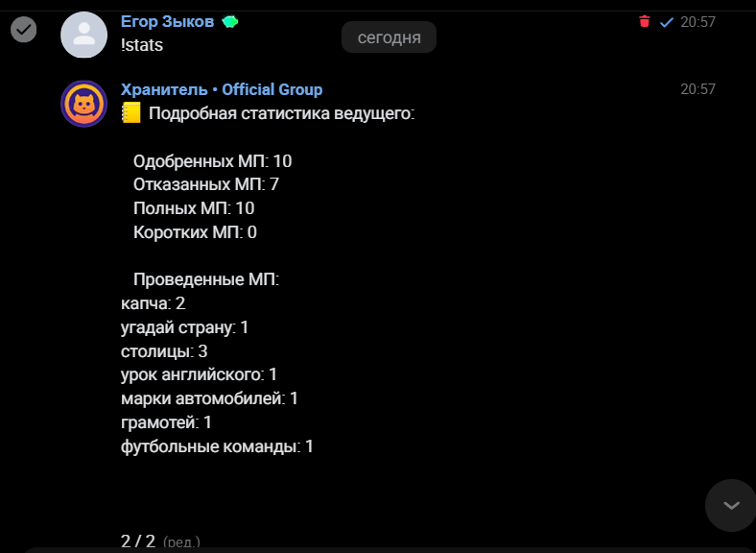Open the Хранитель • Official Group link
This screenshot has height=553, width=756.
222,89
